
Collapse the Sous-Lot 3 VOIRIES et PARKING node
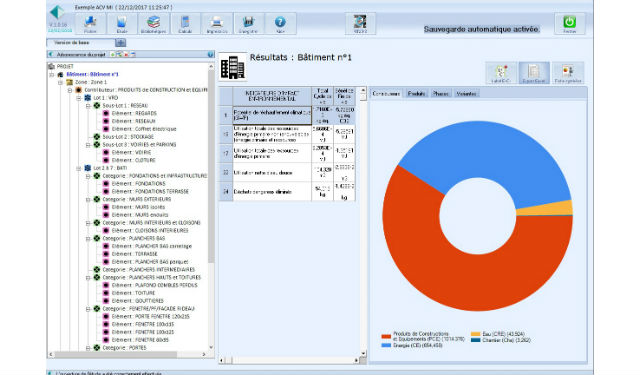pyautogui.click(x=88, y=145)
